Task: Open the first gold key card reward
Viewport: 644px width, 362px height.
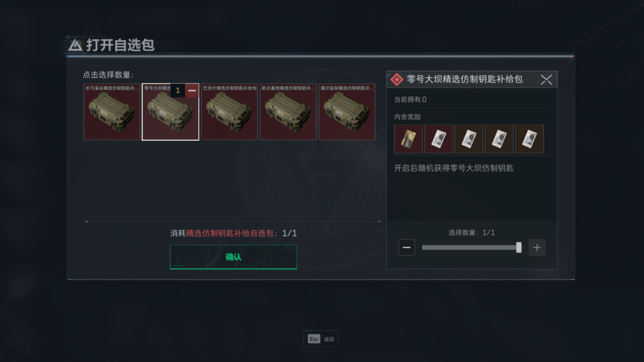Action: click(x=409, y=139)
